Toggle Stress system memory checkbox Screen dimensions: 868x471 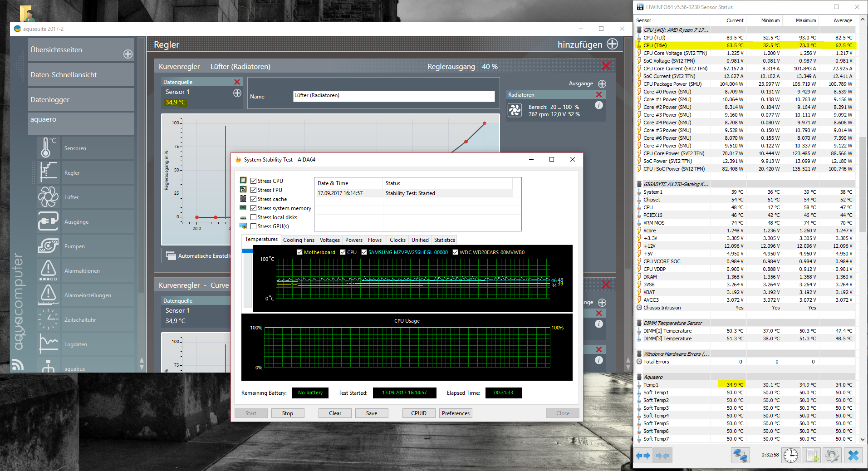254,208
